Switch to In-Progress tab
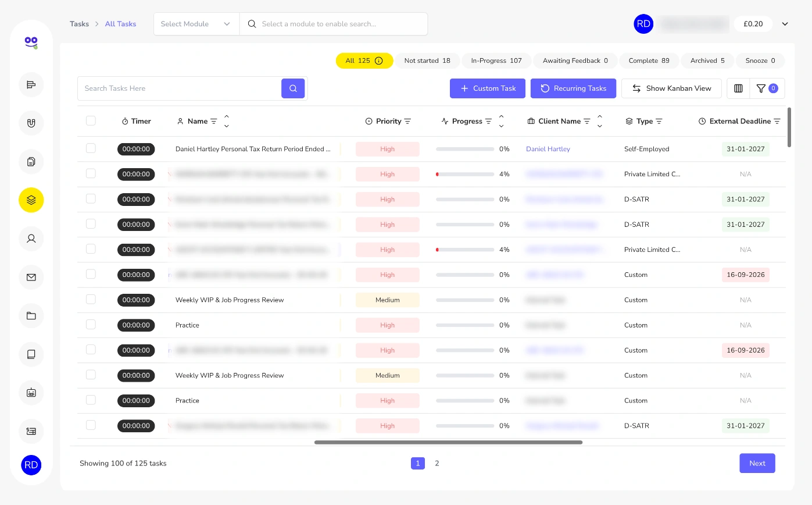This screenshot has width=812, height=505. (496, 61)
